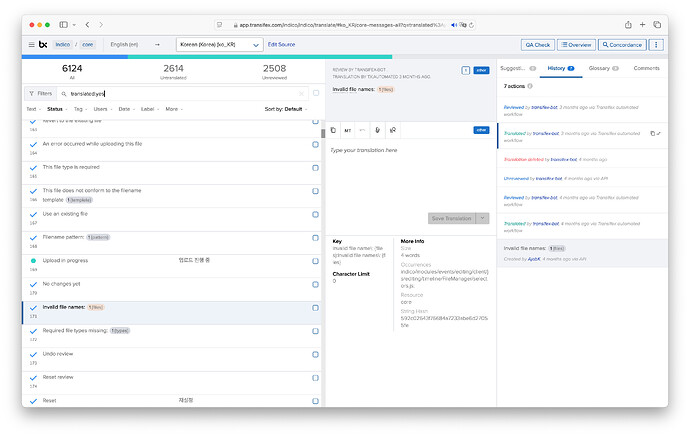Viewport: 690px width, 435px height.
Task: Open the hamburger main menu
Action: [31, 44]
